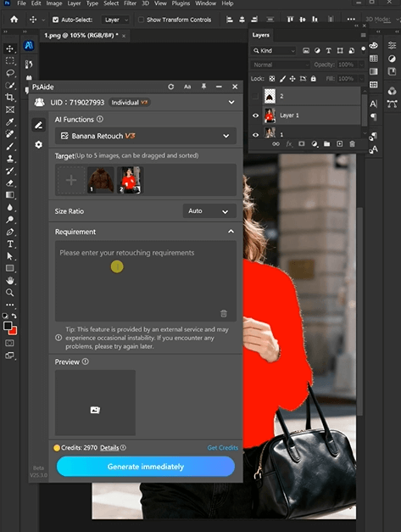The width and height of the screenshot is (401, 532).
Task: Select the Eraser tool
Action: (x=10, y=183)
